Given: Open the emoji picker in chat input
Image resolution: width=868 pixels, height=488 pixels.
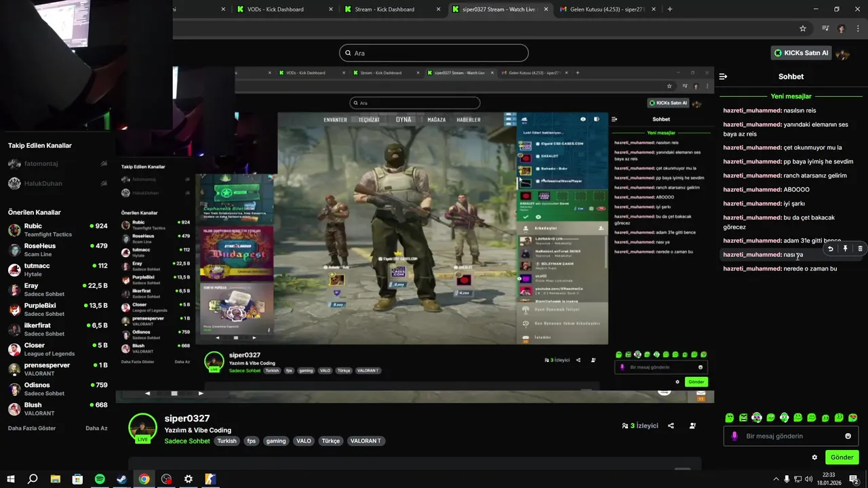Looking at the screenshot, I should (x=848, y=436).
